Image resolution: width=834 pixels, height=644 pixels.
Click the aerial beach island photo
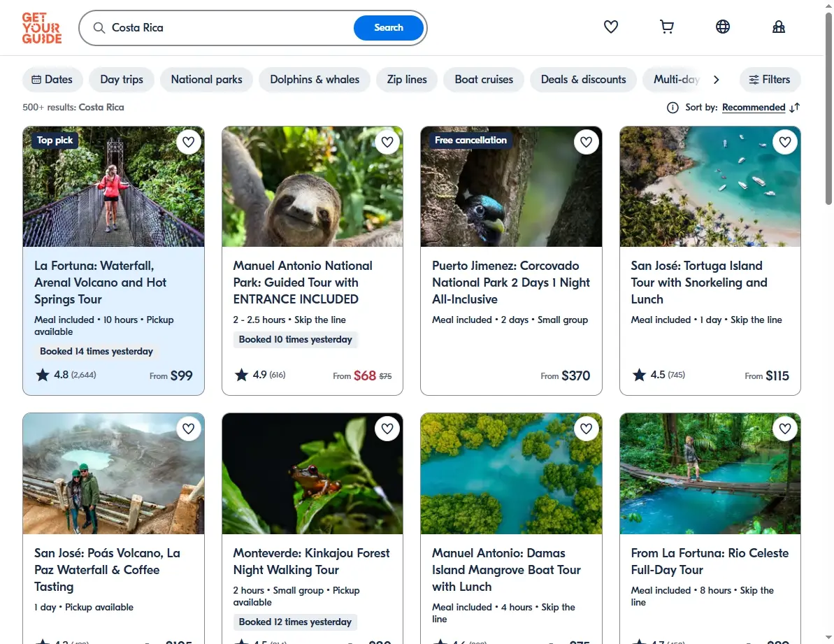coord(710,187)
